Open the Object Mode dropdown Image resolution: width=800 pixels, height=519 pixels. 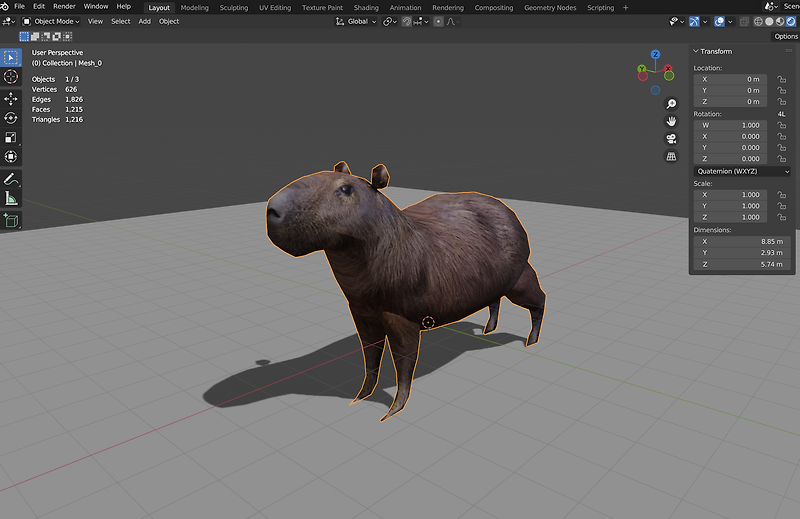pyautogui.click(x=51, y=21)
